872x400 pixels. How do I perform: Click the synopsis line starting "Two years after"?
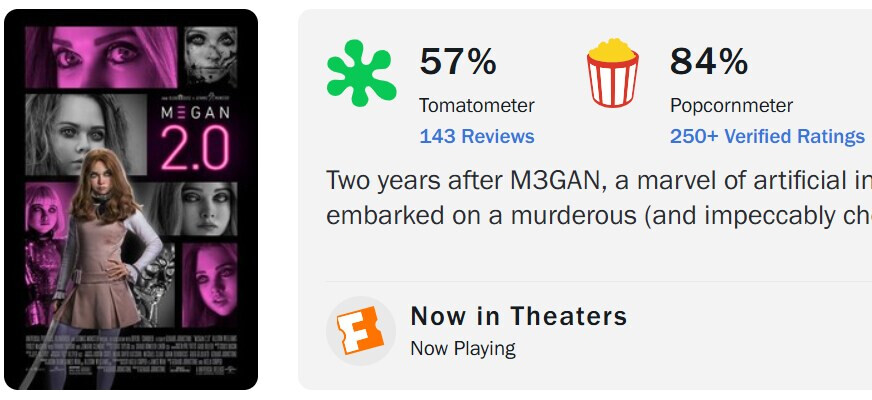pos(598,181)
